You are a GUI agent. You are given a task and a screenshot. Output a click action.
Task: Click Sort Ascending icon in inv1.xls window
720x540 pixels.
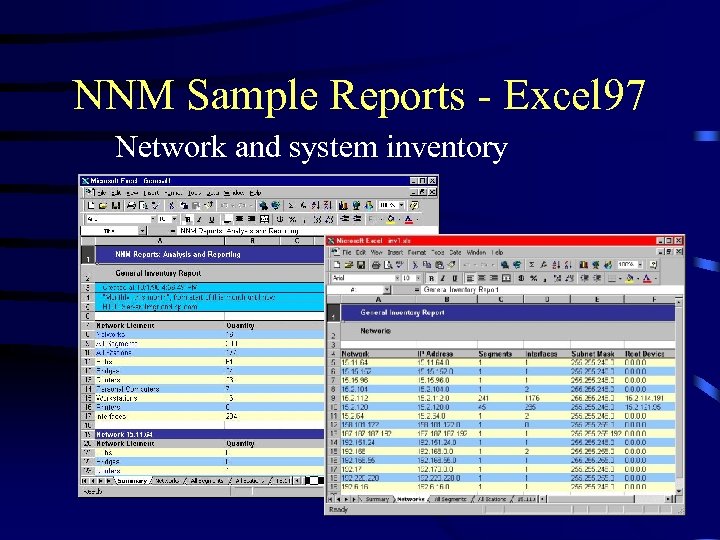556,265
